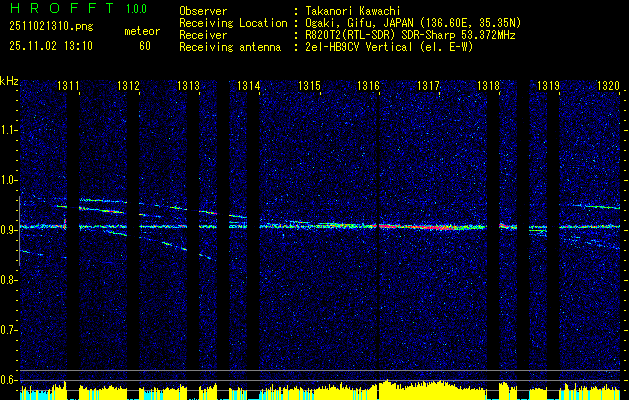Image resolution: width=629 pixels, height=400 pixels.
Task: Click the 1319 time marker
Action: point(548,86)
